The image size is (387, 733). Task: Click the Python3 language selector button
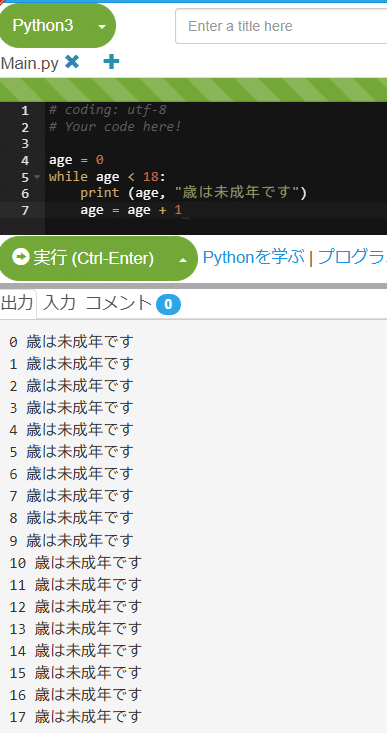[x=57, y=26]
